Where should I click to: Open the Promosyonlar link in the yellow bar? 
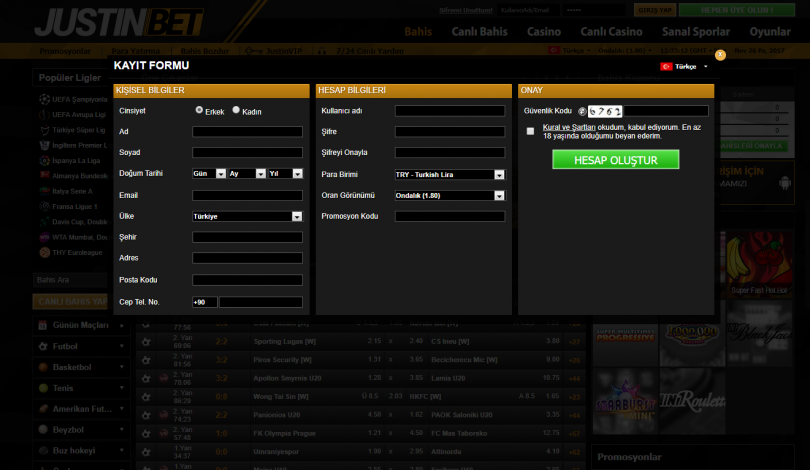[x=65, y=51]
